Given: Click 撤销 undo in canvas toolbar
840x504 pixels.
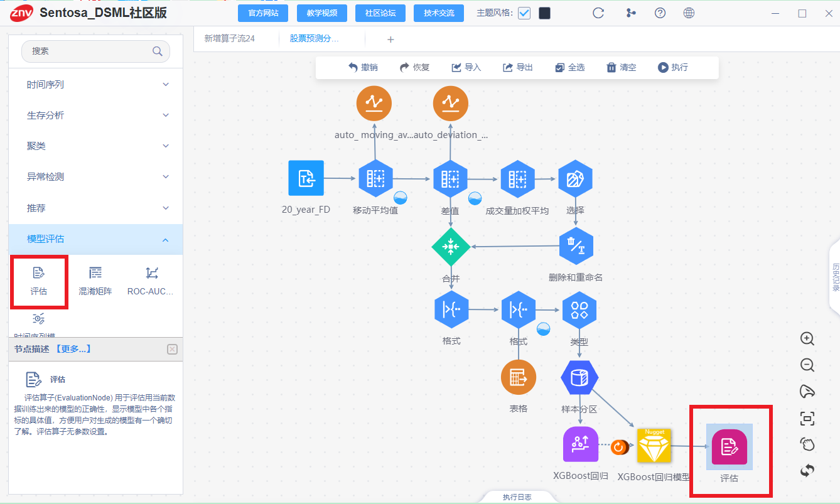Looking at the screenshot, I should (x=363, y=68).
